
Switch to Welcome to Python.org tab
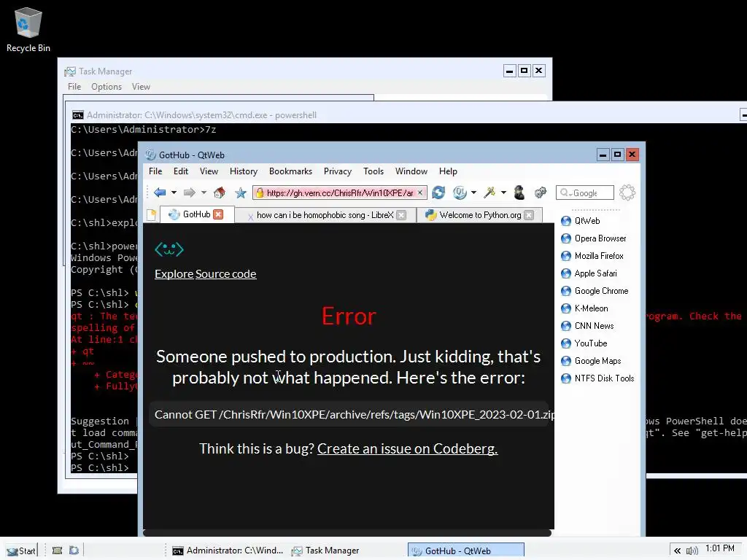[480, 215]
